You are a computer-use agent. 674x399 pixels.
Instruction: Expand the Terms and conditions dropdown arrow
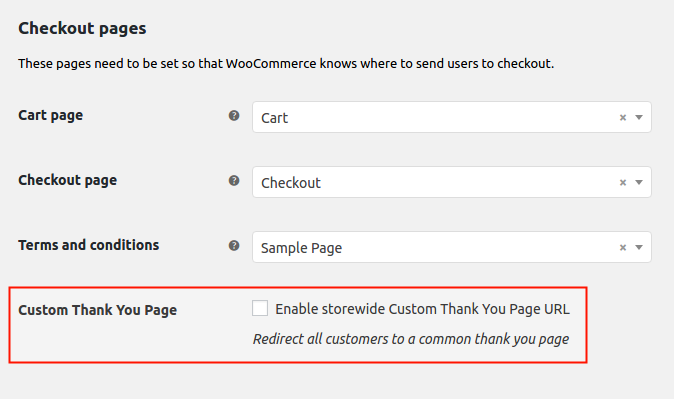tap(639, 247)
